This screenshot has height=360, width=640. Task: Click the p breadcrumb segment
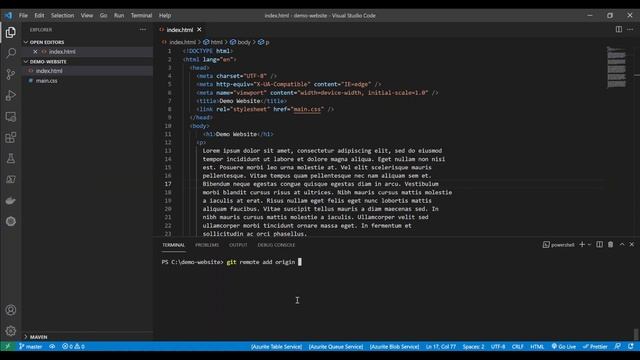[x=264, y=42]
